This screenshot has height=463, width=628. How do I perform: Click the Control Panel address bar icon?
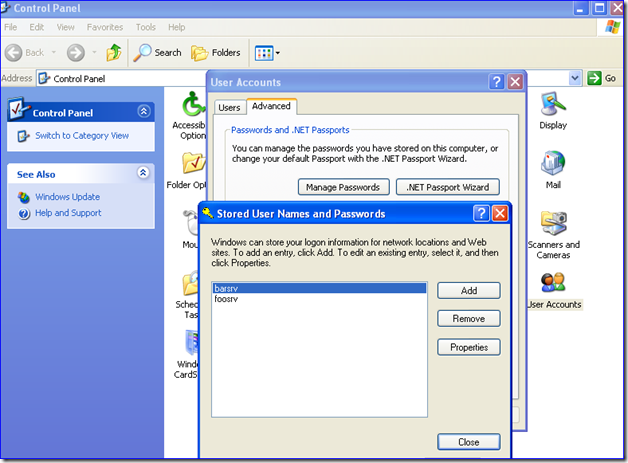[x=44, y=78]
